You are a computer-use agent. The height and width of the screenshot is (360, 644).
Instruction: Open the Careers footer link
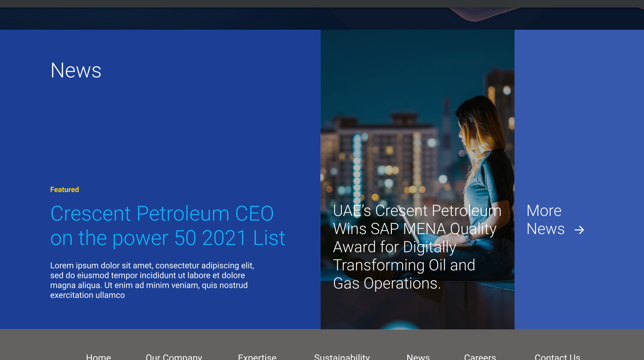[480, 357]
